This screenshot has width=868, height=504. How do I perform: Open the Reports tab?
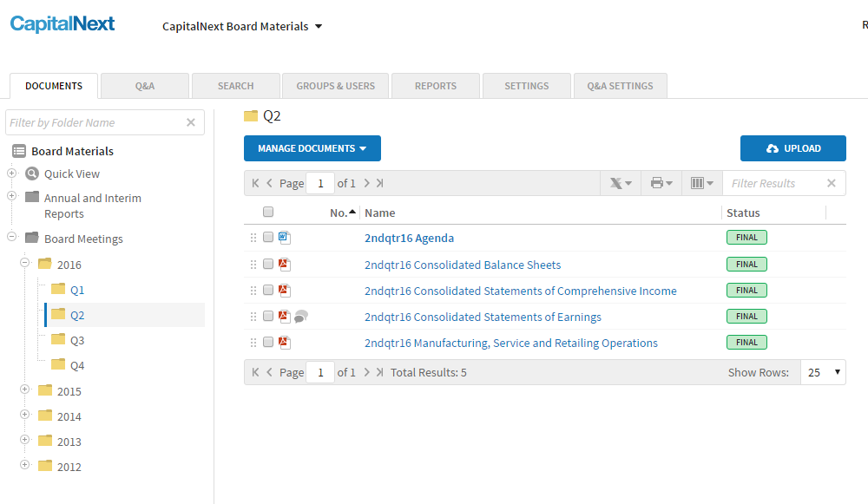[435, 85]
